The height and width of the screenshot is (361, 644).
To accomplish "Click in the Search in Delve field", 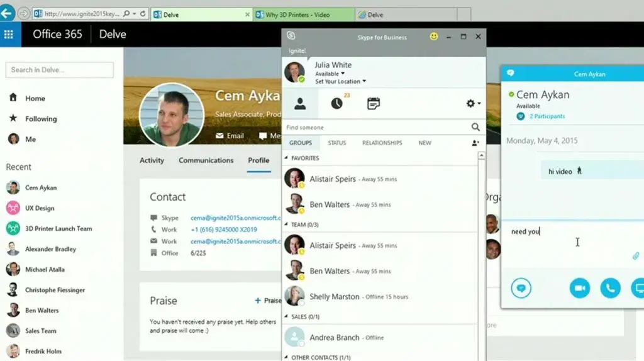I will [60, 70].
